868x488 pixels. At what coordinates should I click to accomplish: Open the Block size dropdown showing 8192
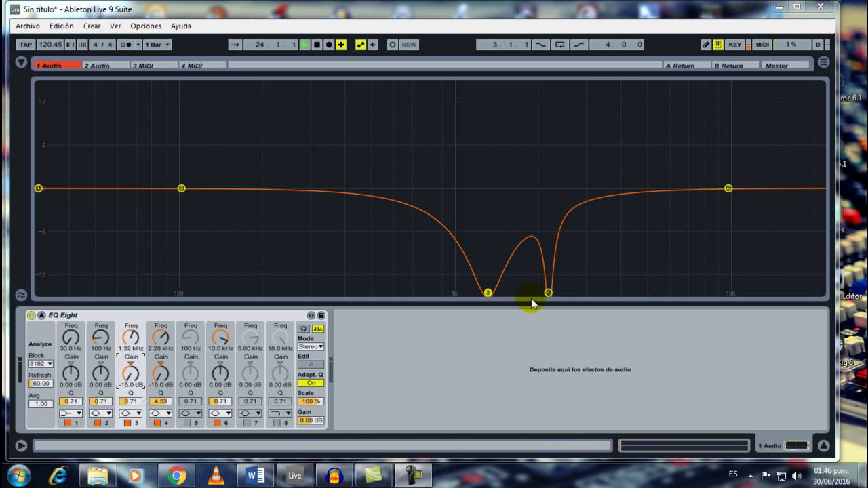(x=40, y=364)
